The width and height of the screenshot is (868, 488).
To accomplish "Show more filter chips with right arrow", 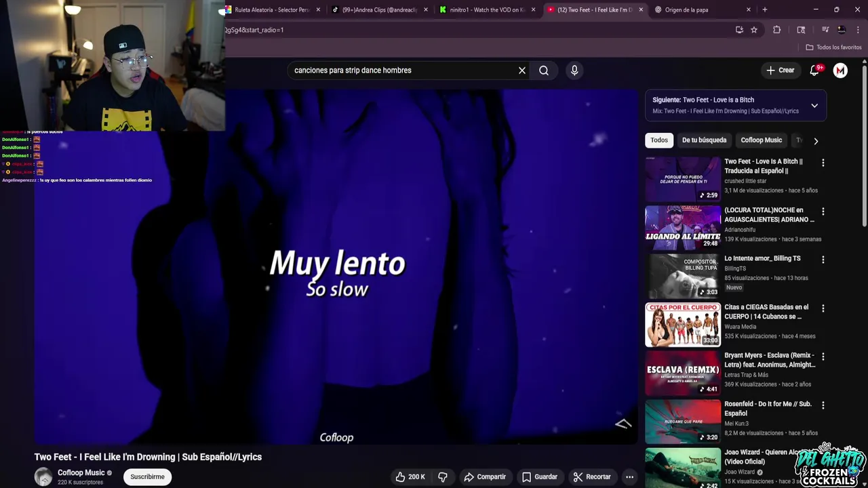I will coord(816,141).
